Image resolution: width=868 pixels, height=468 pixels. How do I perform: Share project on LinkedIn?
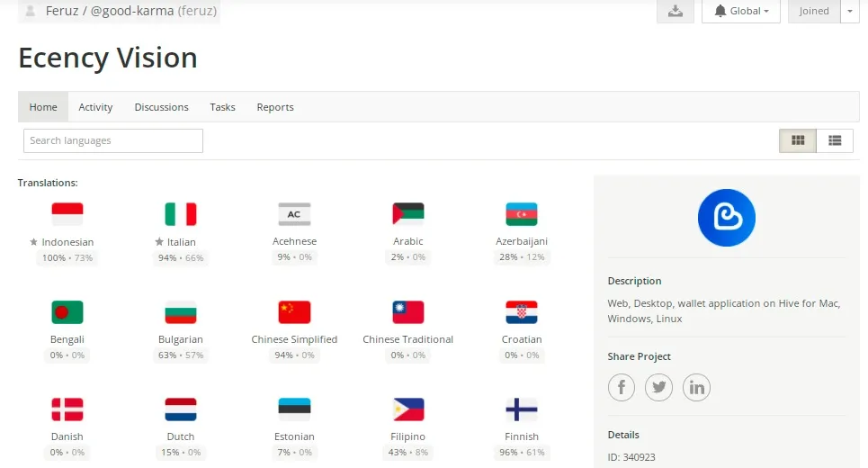[696, 387]
